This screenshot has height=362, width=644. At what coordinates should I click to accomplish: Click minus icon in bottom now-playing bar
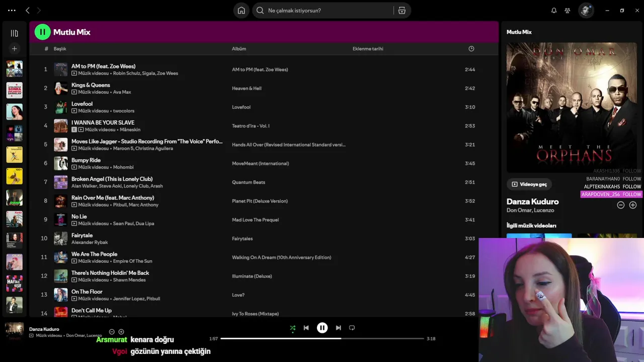coord(112,332)
